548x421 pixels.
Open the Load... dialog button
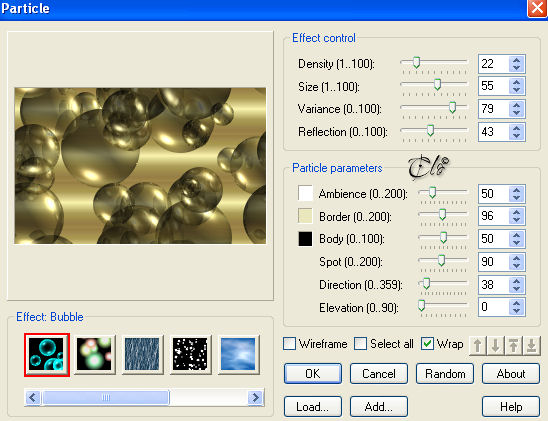313,407
